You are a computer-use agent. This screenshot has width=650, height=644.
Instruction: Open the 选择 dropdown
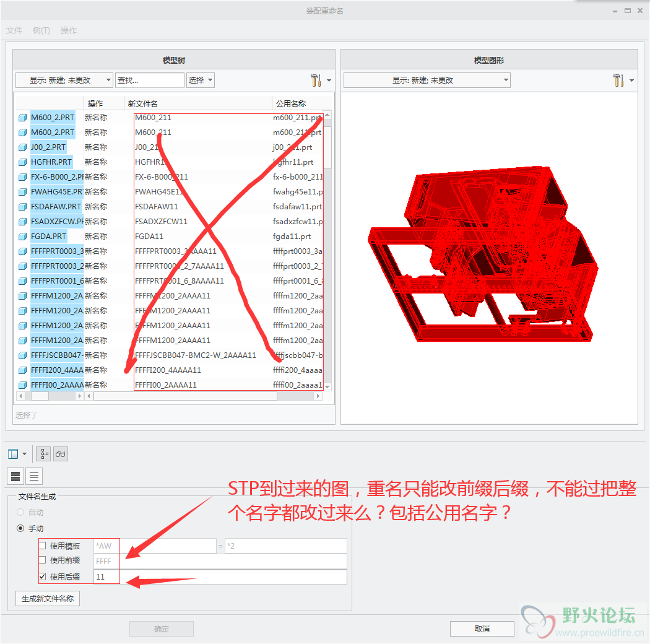coord(200,80)
